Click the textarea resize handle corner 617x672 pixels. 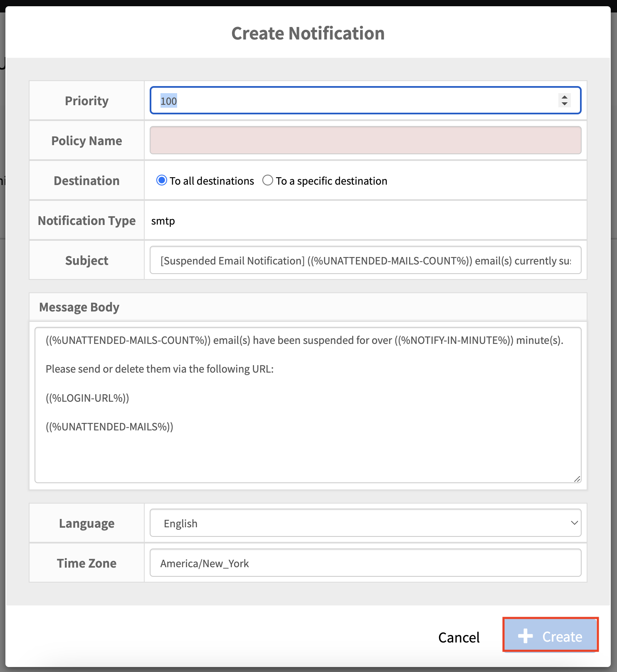pyautogui.click(x=577, y=479)
